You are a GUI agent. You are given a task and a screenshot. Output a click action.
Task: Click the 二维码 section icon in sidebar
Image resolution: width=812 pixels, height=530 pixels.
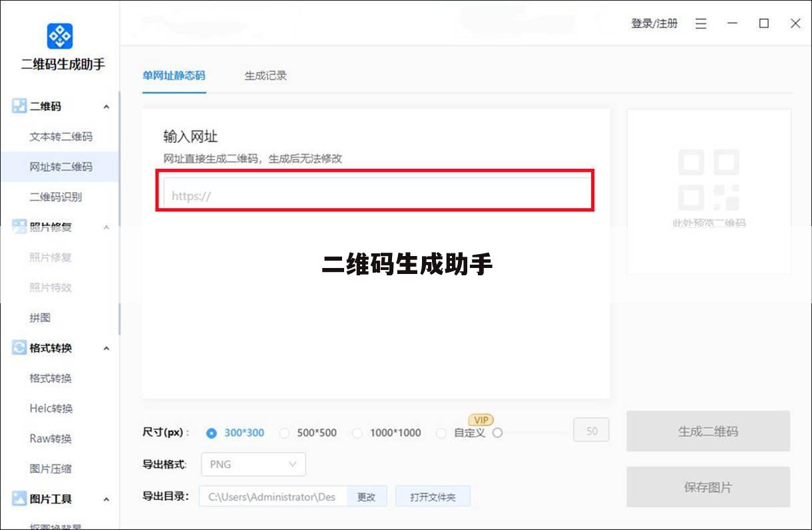click(19, 106)
